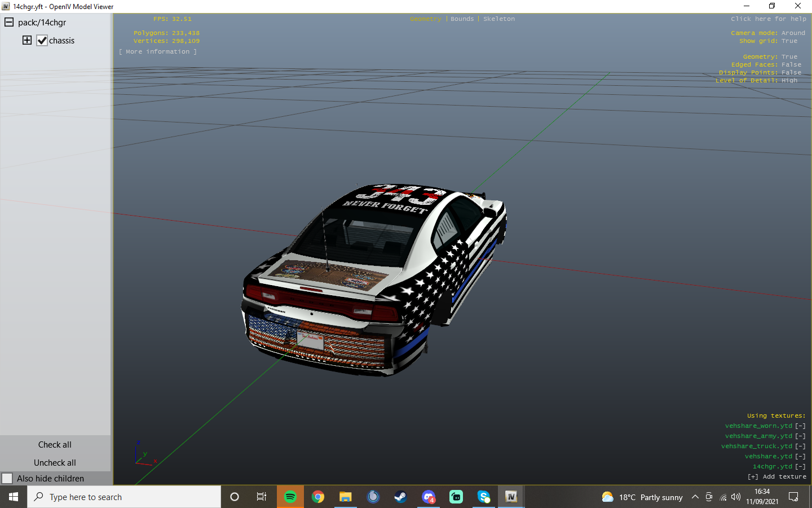Open Spotify from the taskbar
This screenshot has width=812, height=508.
click(x=290, y=497)
